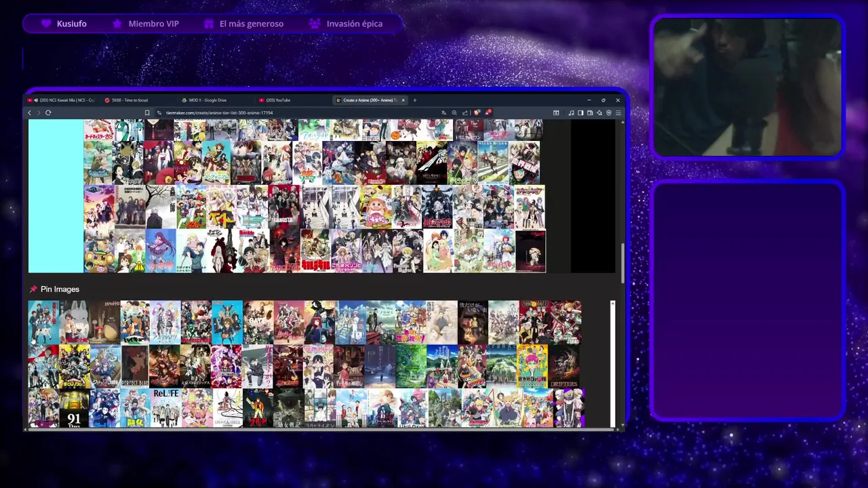
Task: Select the Drifters anime thumbnail
Action: tap(564, 366)
